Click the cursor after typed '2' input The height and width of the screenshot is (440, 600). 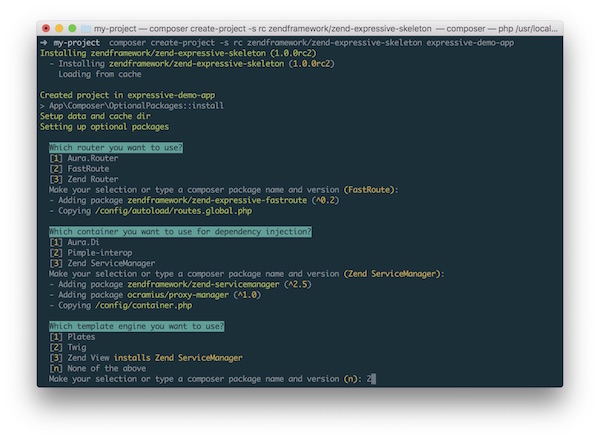click(374, 379)
